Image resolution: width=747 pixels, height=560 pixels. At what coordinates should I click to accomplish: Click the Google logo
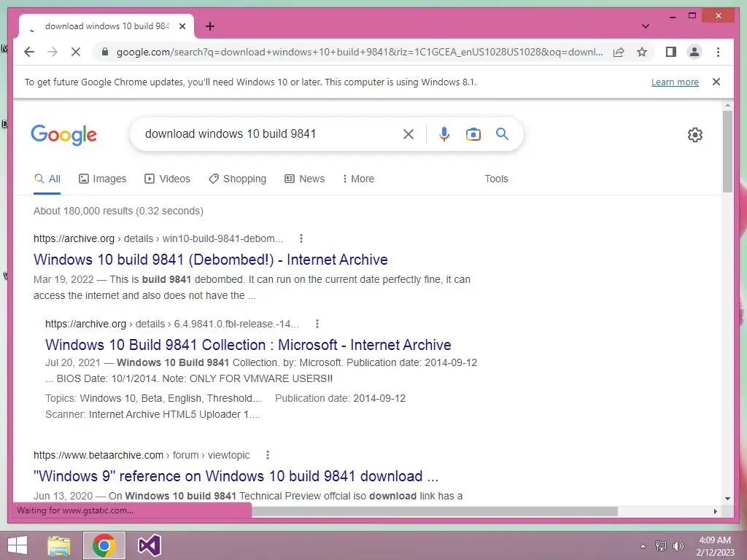point(64,135)
